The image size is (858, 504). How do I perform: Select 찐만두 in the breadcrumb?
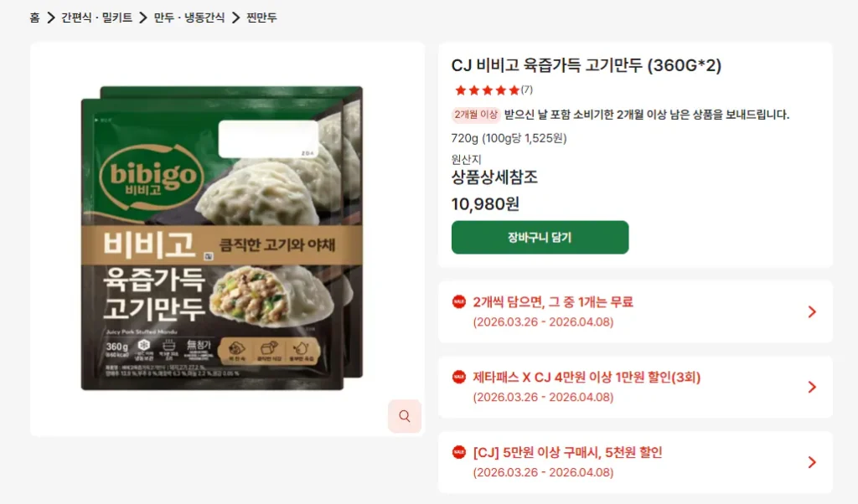click(x=261, y=18)
